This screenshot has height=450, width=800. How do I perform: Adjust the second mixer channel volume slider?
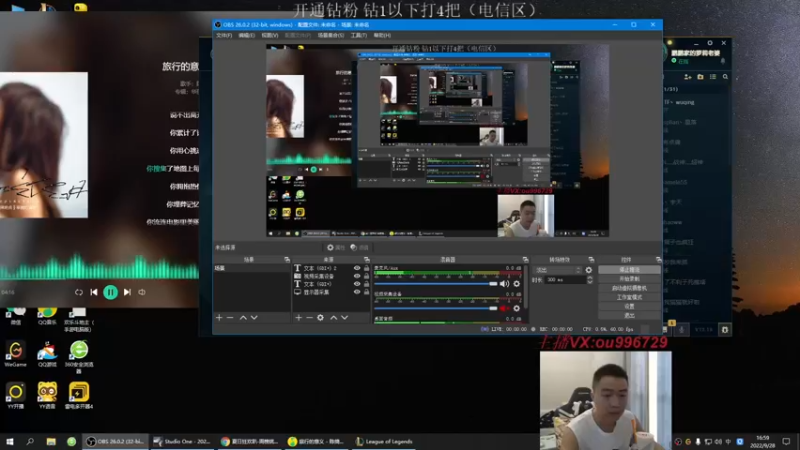[x=436, y=308]
